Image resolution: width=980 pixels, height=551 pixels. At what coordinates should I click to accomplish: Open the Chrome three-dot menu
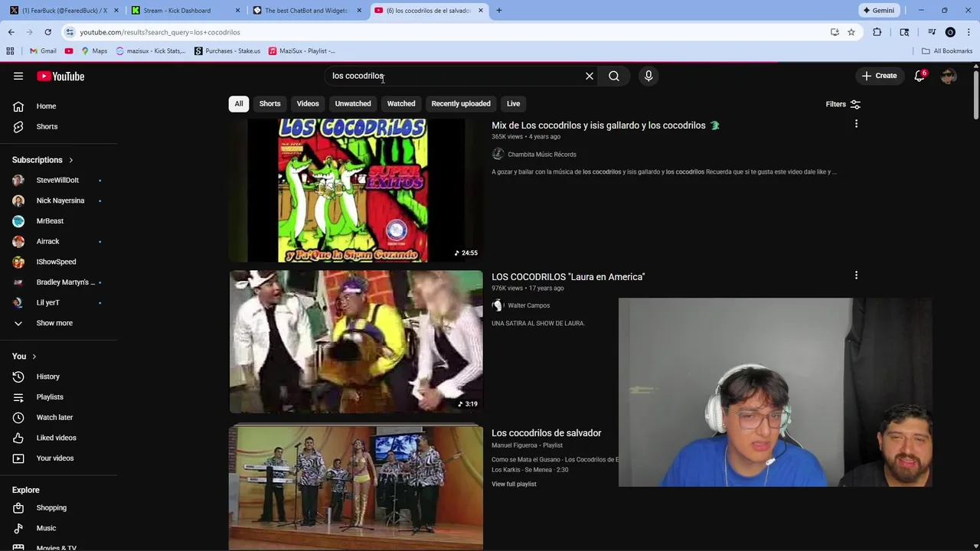(969, 32)
